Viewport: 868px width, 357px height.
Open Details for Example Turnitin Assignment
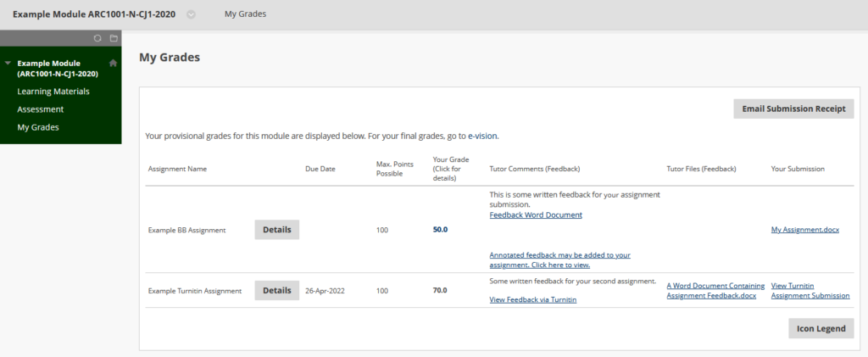277,290
